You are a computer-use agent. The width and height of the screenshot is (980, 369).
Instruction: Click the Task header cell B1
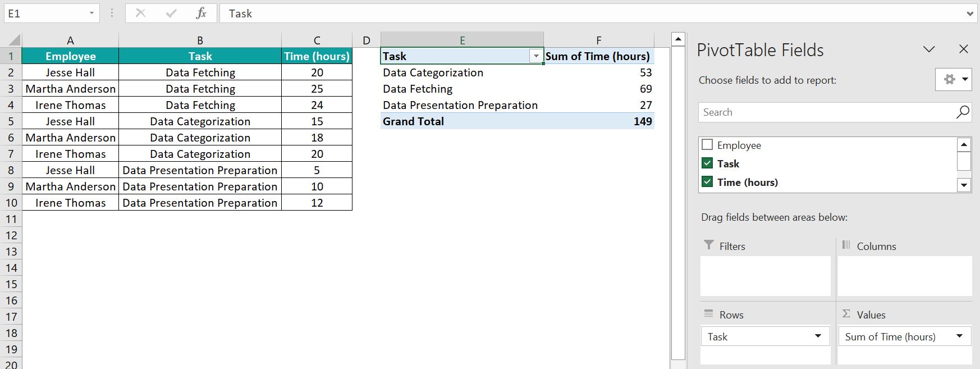coord(200,56)
